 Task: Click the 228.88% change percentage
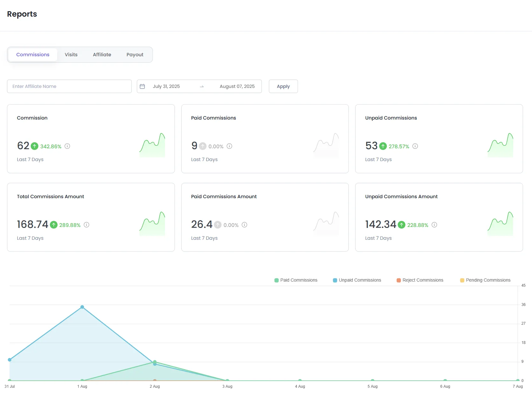tap(418, 225)
